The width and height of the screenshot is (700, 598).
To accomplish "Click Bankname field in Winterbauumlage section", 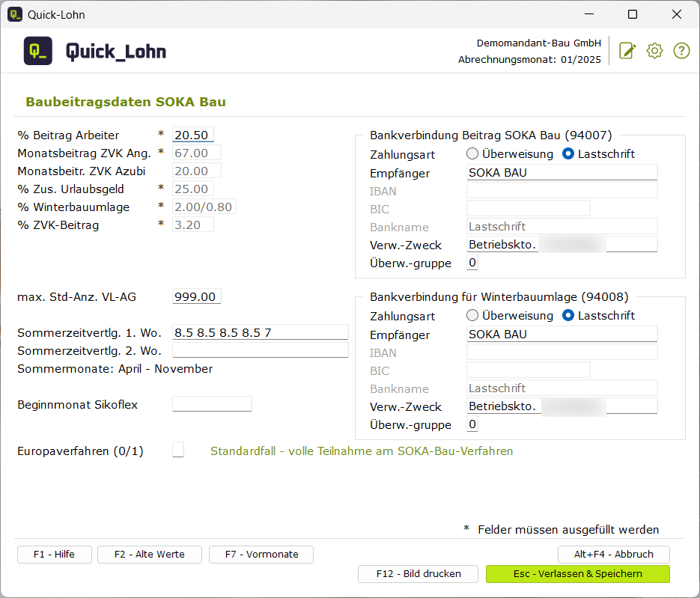I will pyautogui.click(x=562, y=388).
